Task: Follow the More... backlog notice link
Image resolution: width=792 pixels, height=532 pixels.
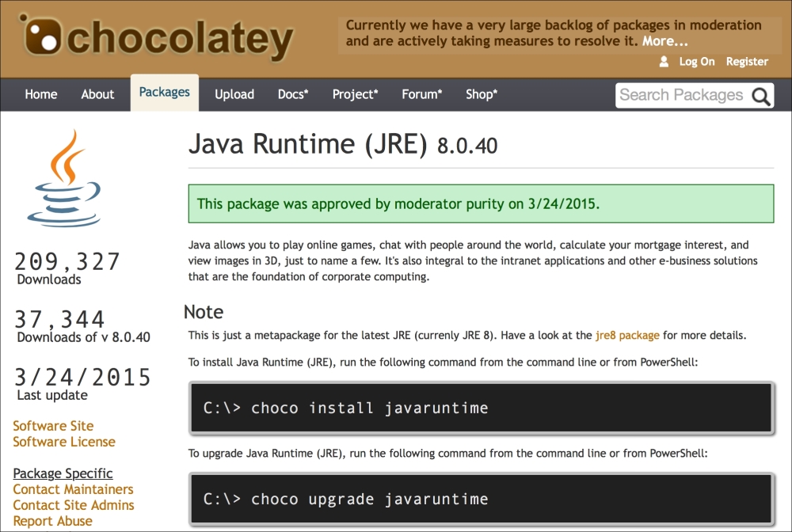Action: 664,41
